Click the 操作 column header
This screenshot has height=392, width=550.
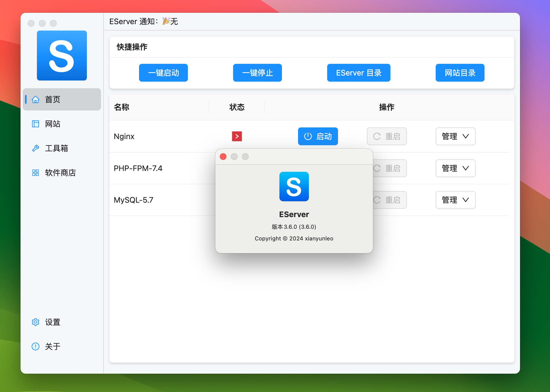pyautogui.click(x=387, y=107)
